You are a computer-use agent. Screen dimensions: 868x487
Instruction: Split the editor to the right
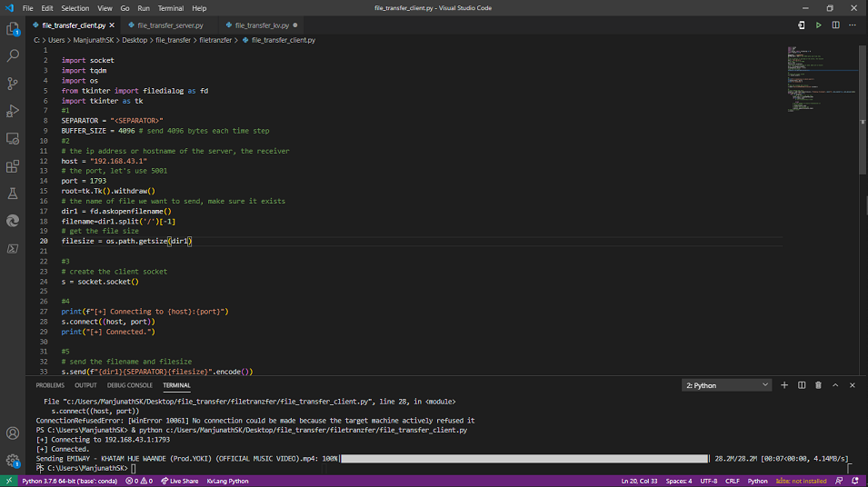tap(835, 25)
